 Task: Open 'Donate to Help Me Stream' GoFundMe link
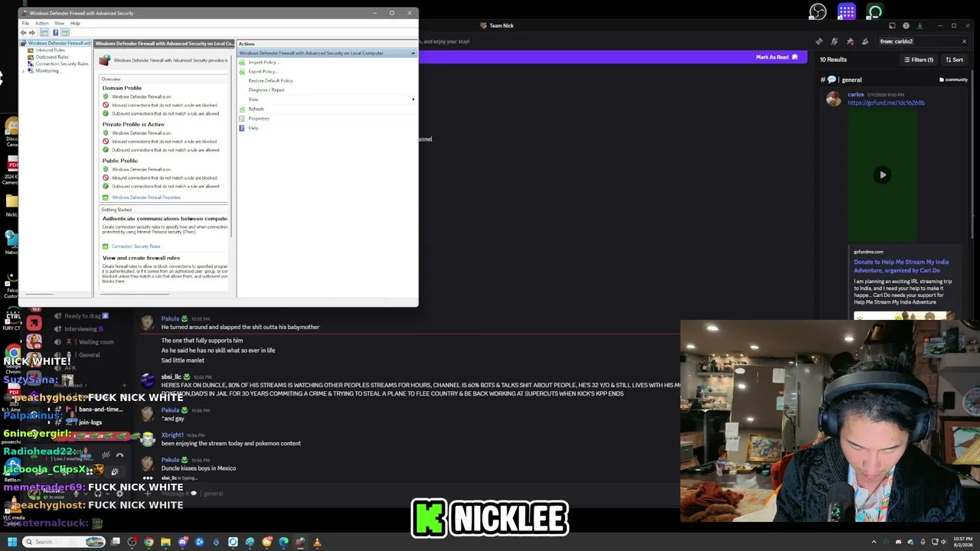(901, 266)
